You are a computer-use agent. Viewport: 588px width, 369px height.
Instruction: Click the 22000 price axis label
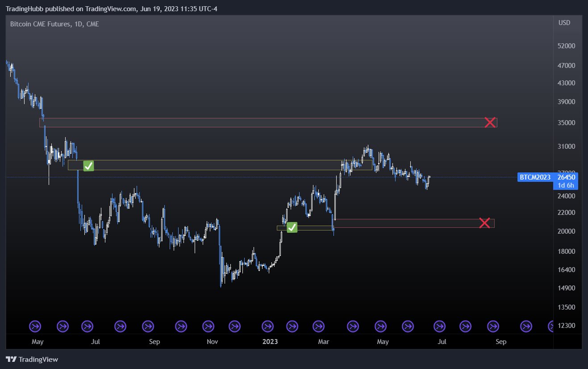click(x=566, y=213)
